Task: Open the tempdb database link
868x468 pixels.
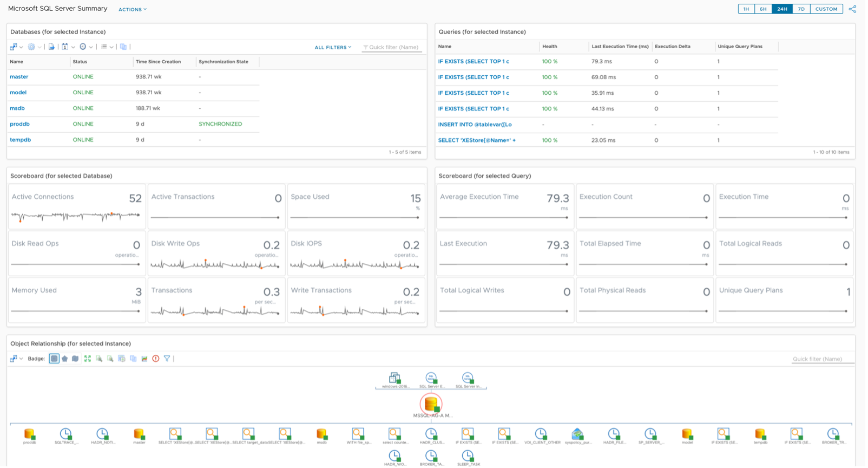Action: pos(21,140)
